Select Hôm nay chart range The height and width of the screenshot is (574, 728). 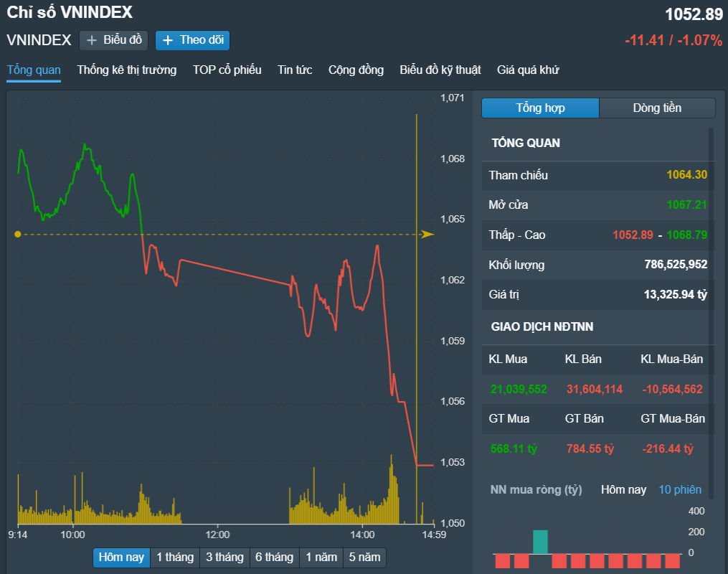click(121, 557)
